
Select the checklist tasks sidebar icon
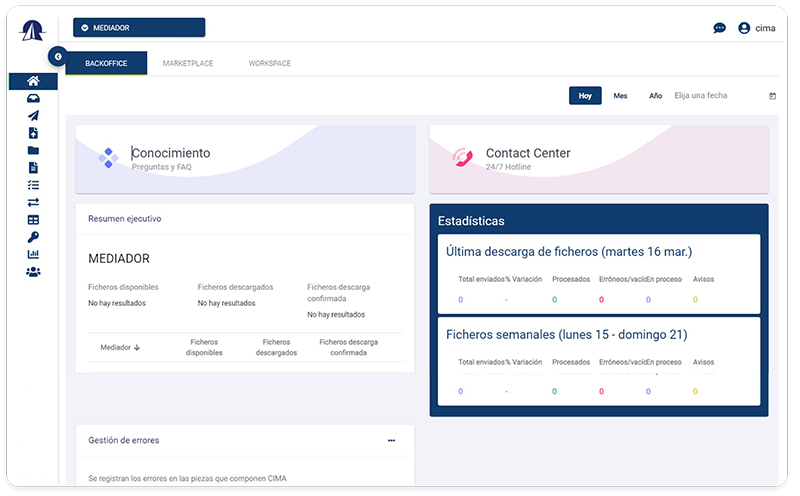click(33, 185)
